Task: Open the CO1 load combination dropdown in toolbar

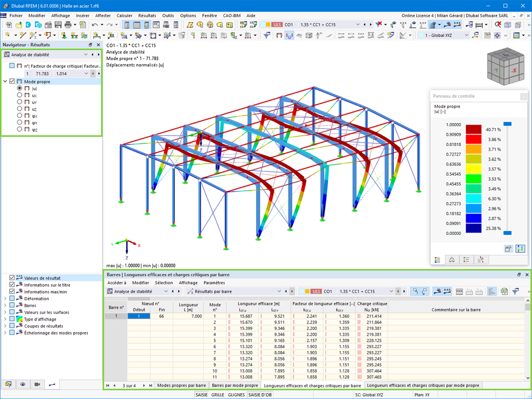Action: tap(310, 24)
